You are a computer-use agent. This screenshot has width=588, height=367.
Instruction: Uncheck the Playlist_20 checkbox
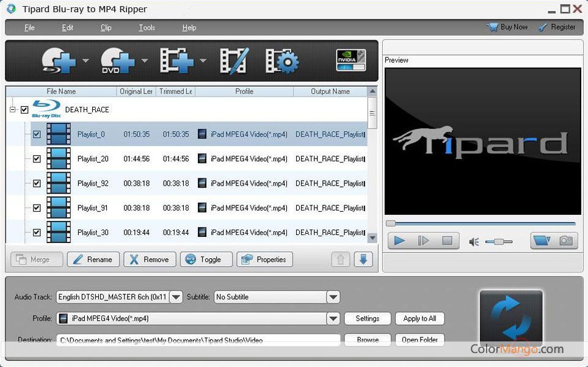[37, 159]
